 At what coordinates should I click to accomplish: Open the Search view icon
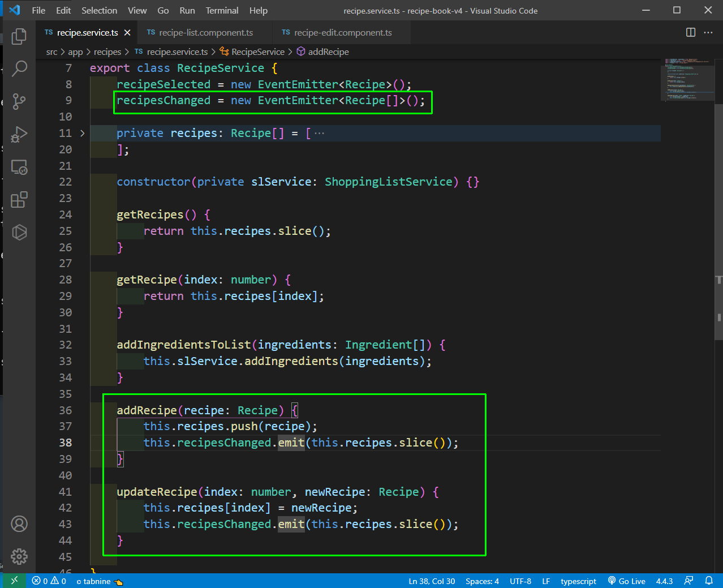pos(19,68)
